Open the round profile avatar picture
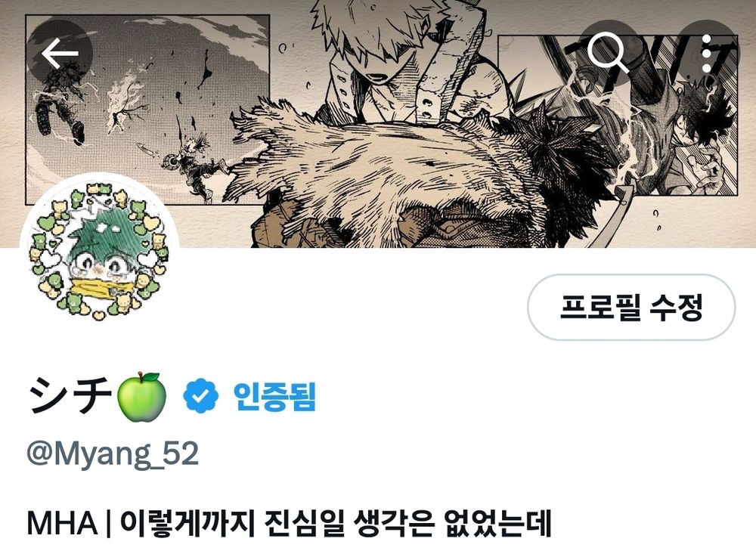Viewport: 756px width, 554px height. (99, 251)
